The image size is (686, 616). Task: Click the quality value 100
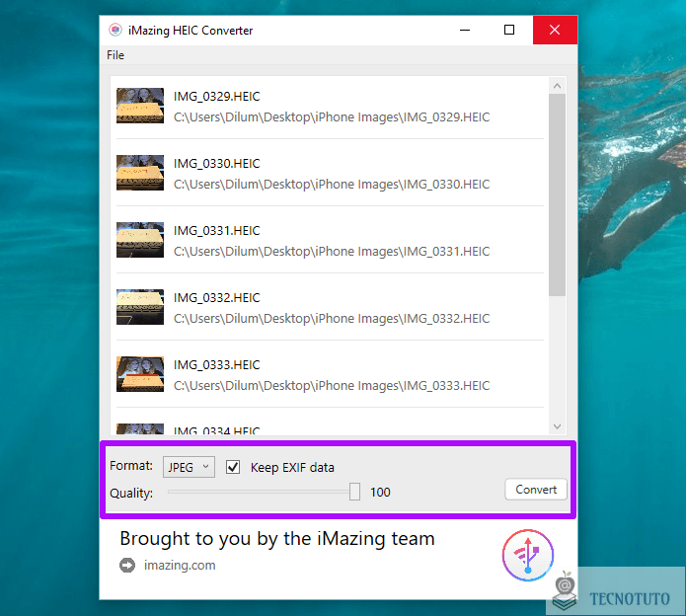[x=380, y=493]
